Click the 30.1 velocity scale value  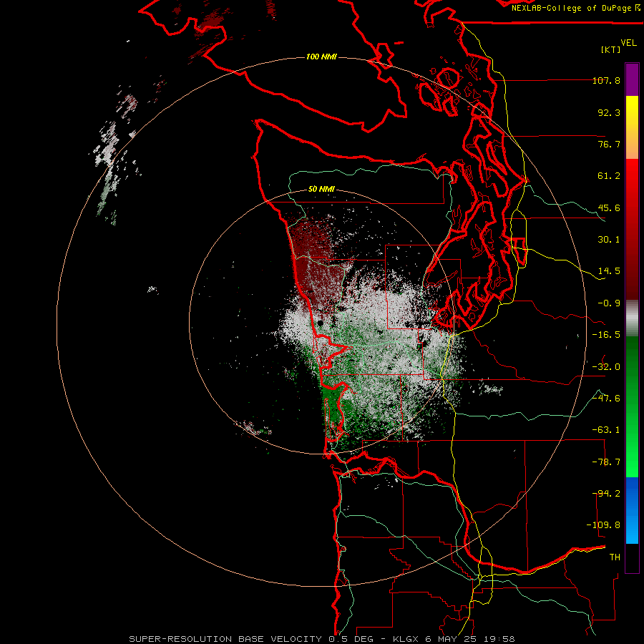point(609,240)
